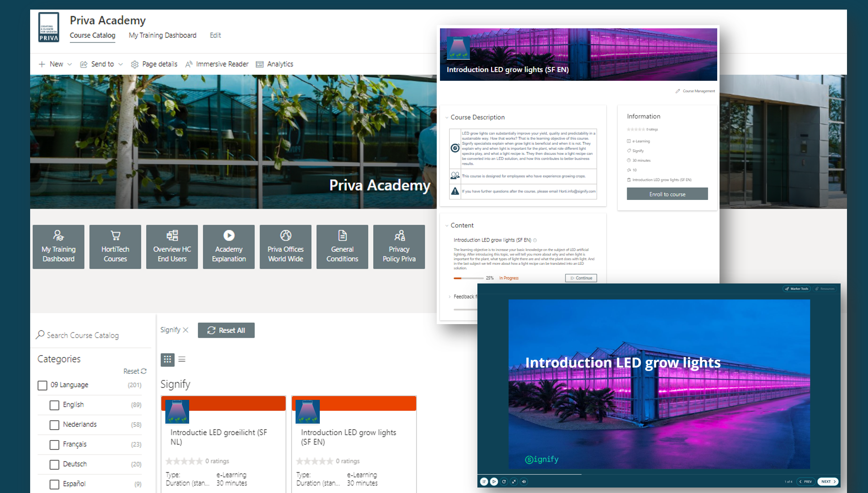Open the Priva Offices World Wide tile
The width and height of the screenshot is (868, 493).
pyautogui.click(x=286, y=246)
